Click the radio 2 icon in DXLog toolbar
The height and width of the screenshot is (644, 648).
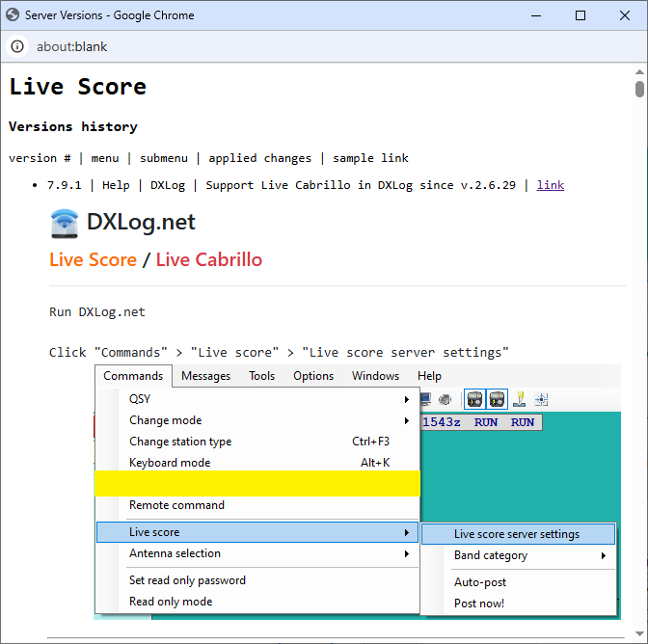click(x=497, y=399)
